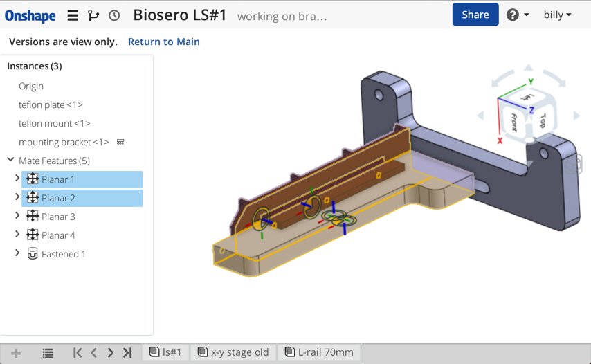Click the Onshape logo
Viewport: 591px width, 364px height.
pos(30,15)
